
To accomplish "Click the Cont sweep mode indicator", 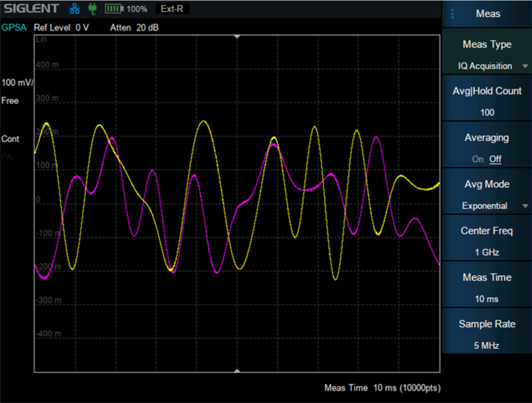I will (10, 139).
